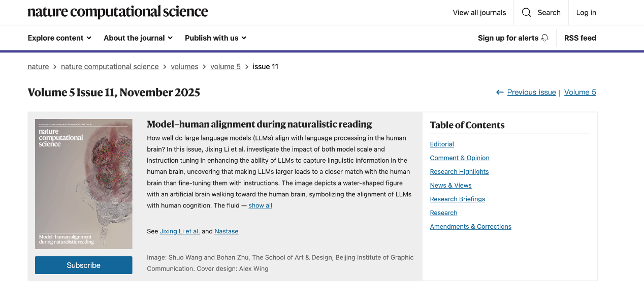Jump to Editorial in Table of Contents
The width and height of the screenshot is (644, 301).
click(442, 144)
